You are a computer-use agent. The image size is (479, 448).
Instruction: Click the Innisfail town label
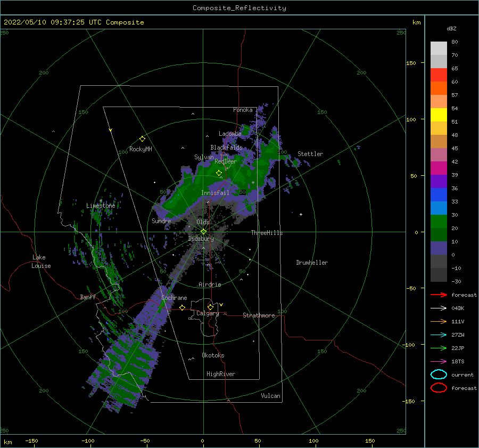[x=215, y=193]
